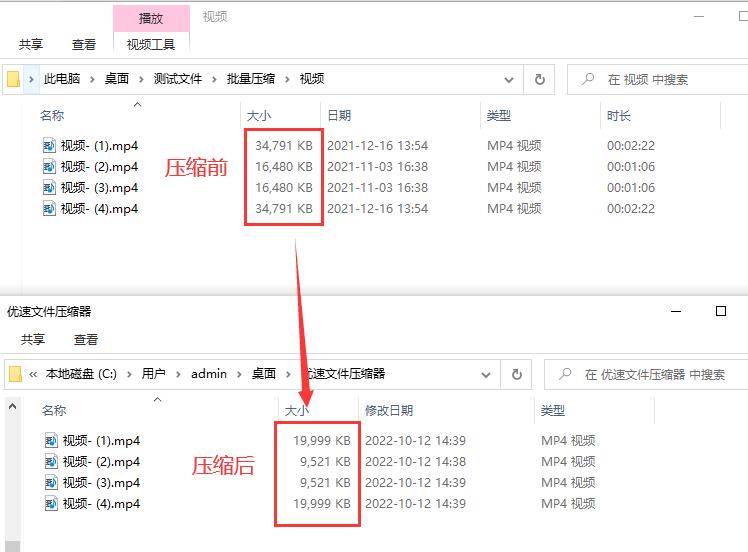The image size is (748, 552).
Task: Sort by 类型 column in 优速文件压缩器 window
Action: click(x=553, y=410)
